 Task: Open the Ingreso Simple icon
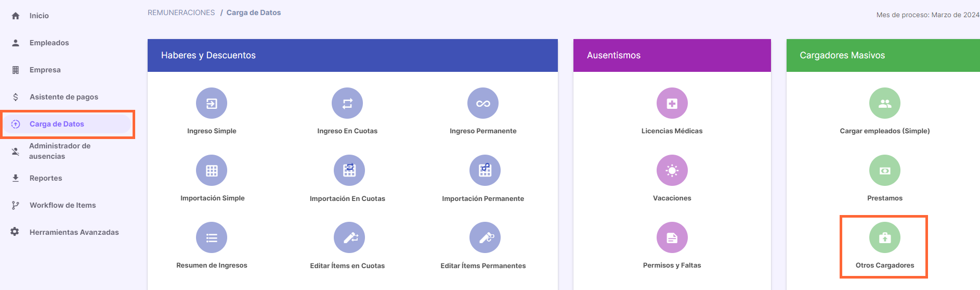(212, 103)
